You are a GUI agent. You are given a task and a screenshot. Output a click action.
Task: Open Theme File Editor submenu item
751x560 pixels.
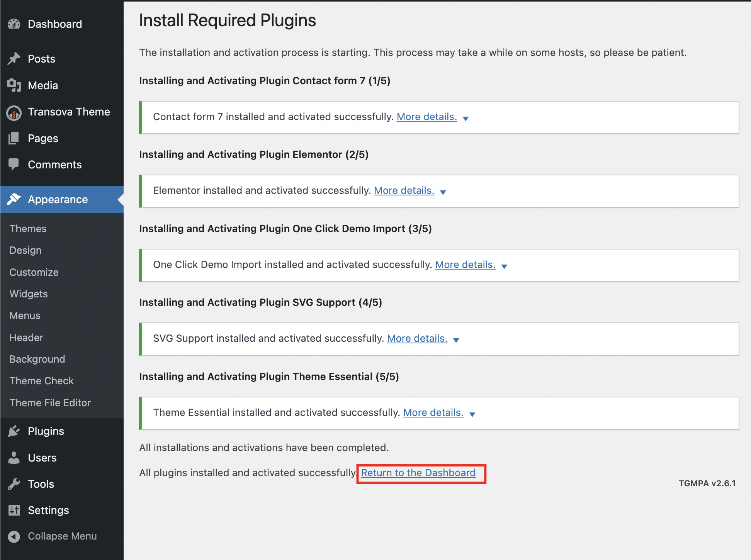(50, 403)
